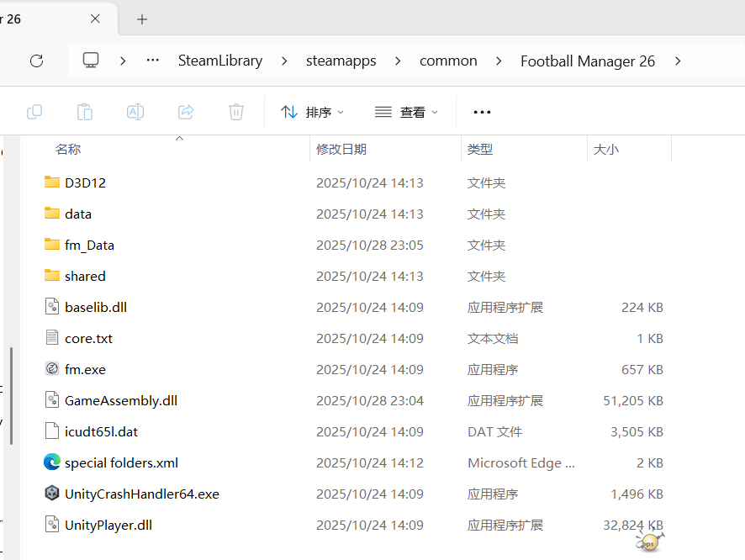Viewport: 745px width, 560px height.
Task: Select the UnityCrashHandler64.exe file
Action: coord(141,494)
